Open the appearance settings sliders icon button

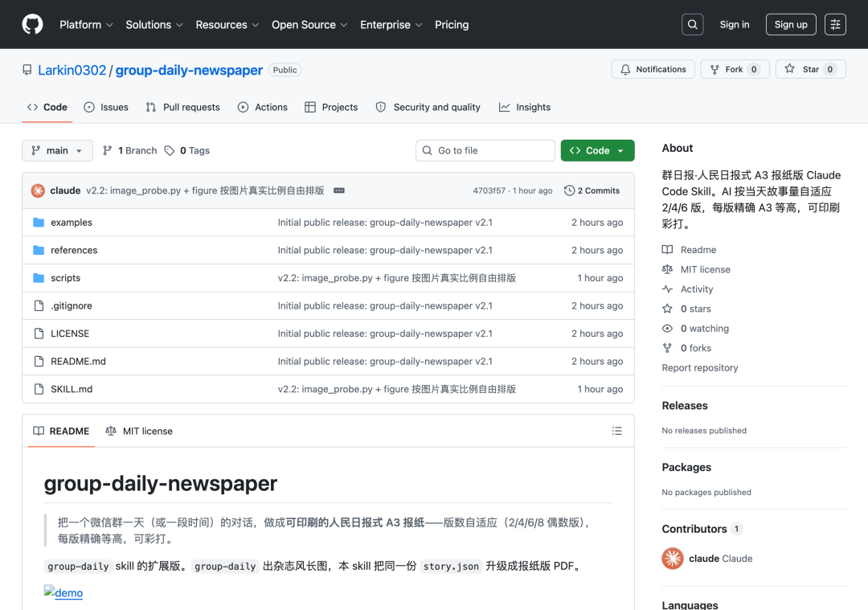pos(835,24)
